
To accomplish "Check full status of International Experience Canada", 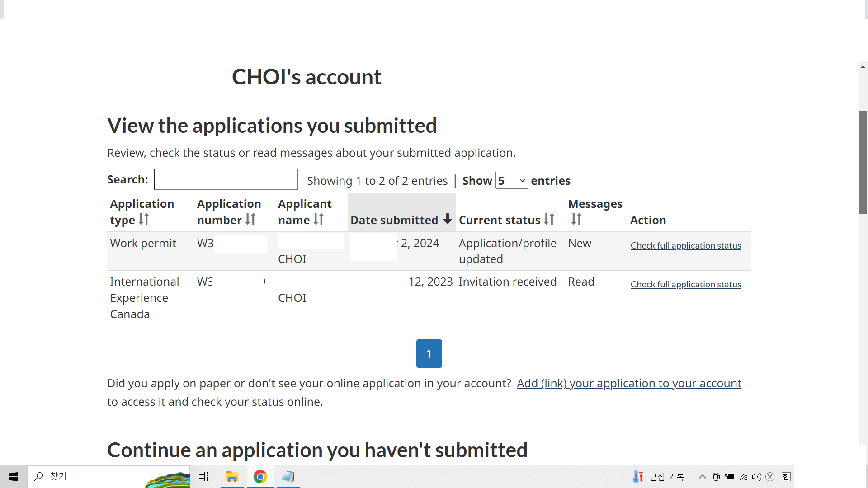I will pyautogui.click(x=685, y=284).
